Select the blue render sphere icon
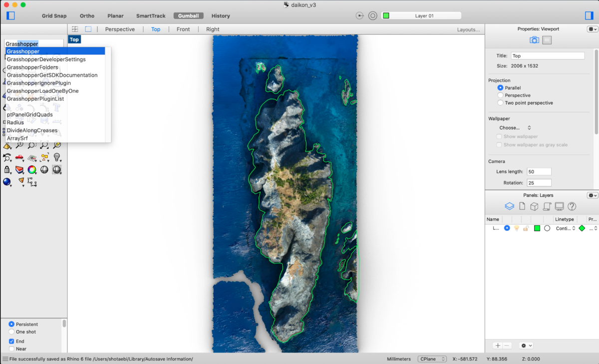599x364 pixels. click(x=7, y=182)
